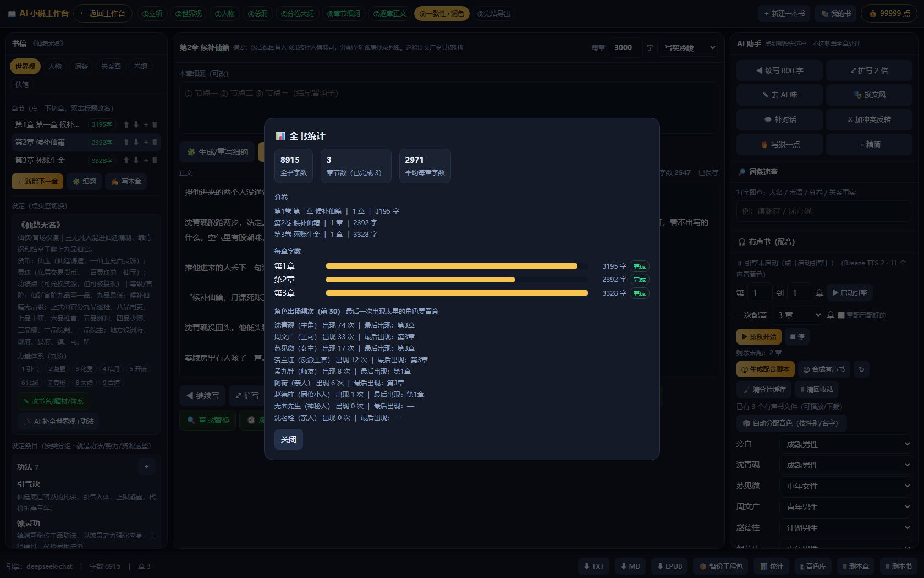Image resolution: width=924 pixels, height=578 pixels.
Task: Click the 词条速查 search input field
Action: tap(824, 211)
